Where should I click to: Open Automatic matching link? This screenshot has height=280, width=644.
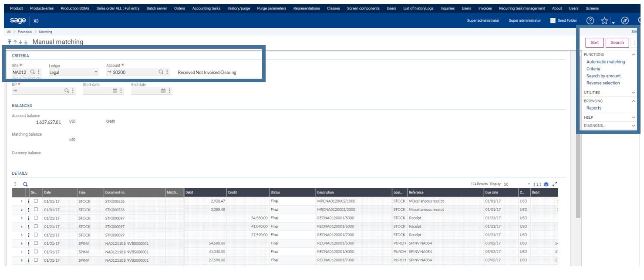click(605, 62)
